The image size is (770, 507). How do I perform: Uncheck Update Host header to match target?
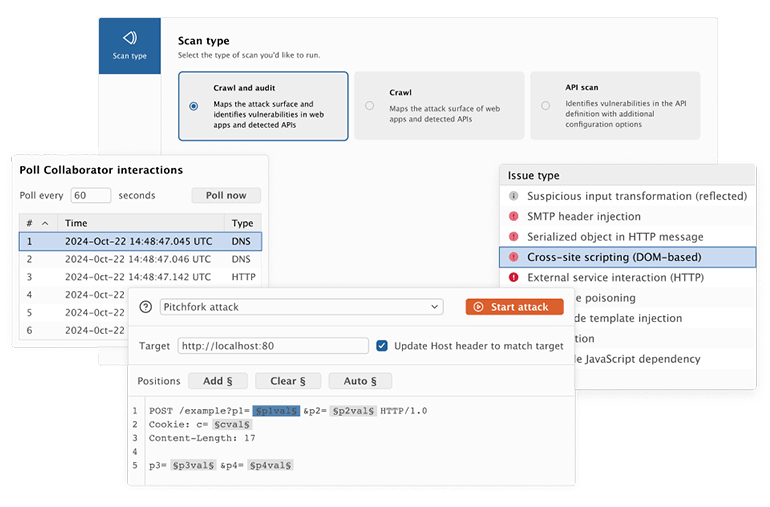click(382, 346)
